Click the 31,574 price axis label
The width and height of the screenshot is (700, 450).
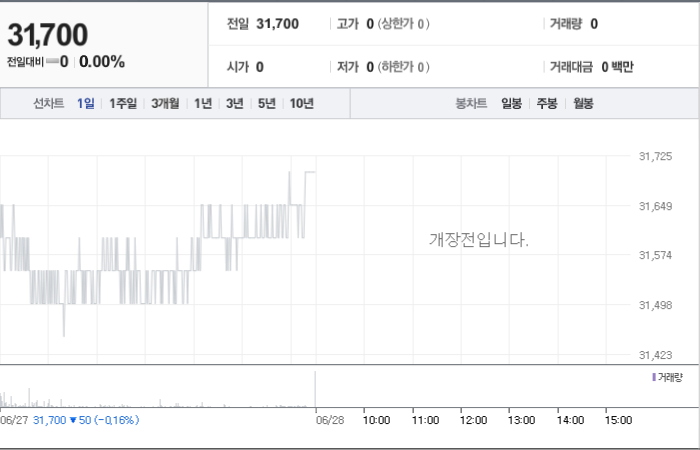(x=655, y=255)
